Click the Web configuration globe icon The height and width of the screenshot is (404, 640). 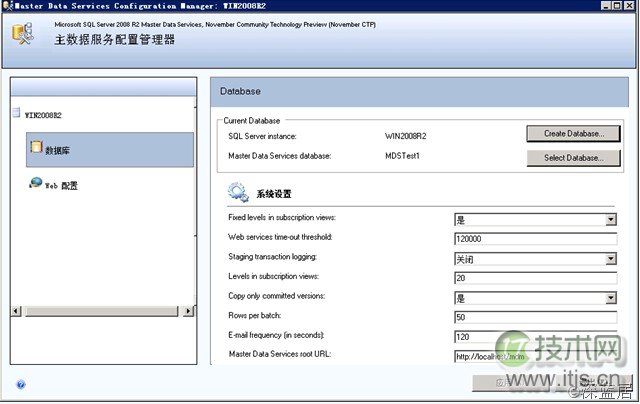pos(36,182)
